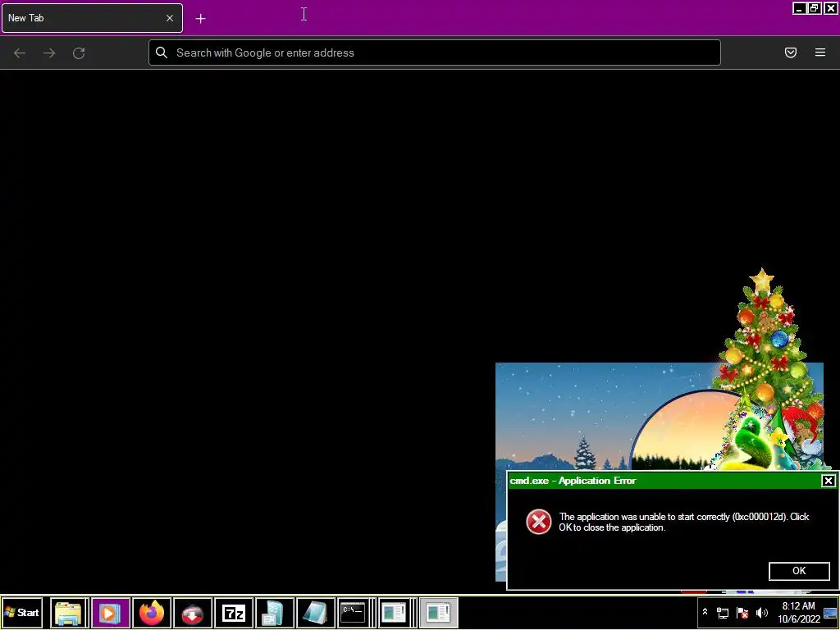
Task: Close the cmd.exe Application Error dialog
Action: coord(829,481)
